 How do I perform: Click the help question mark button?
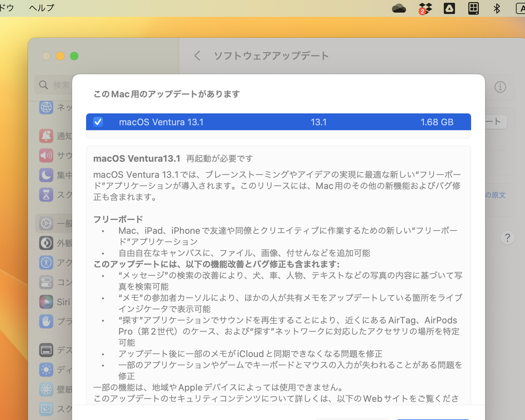(507, 238)
